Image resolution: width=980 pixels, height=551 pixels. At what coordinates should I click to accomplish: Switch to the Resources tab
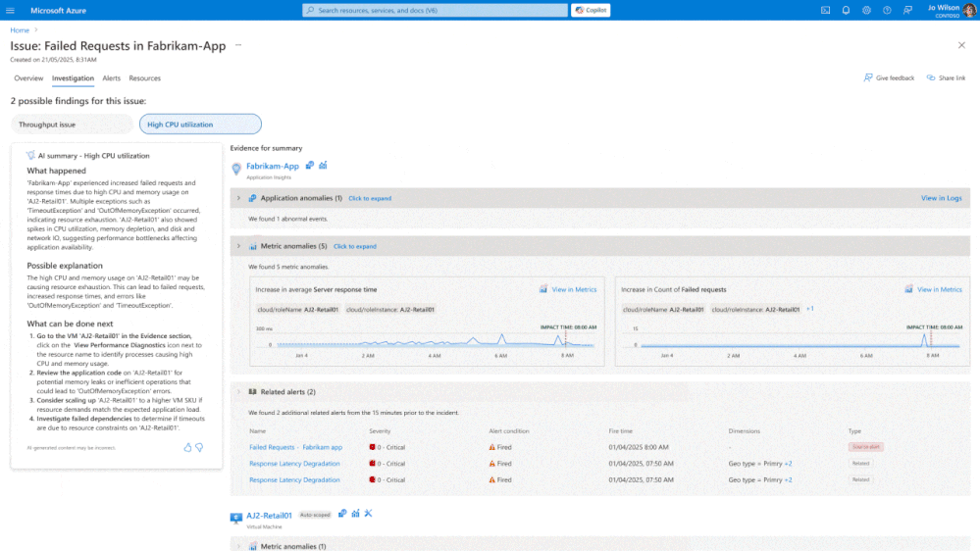pos(144,78)
